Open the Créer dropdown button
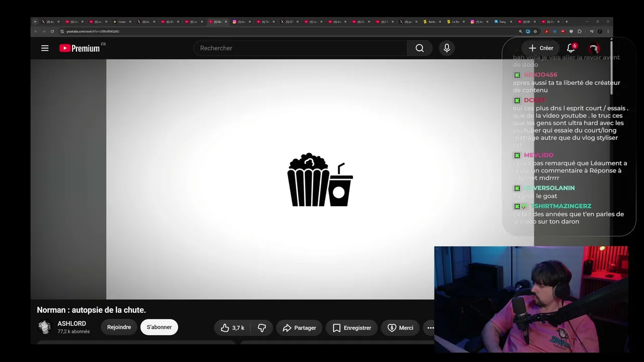Image resolution: width=644 pixels, height=362 pixels. tap(540, 48)
